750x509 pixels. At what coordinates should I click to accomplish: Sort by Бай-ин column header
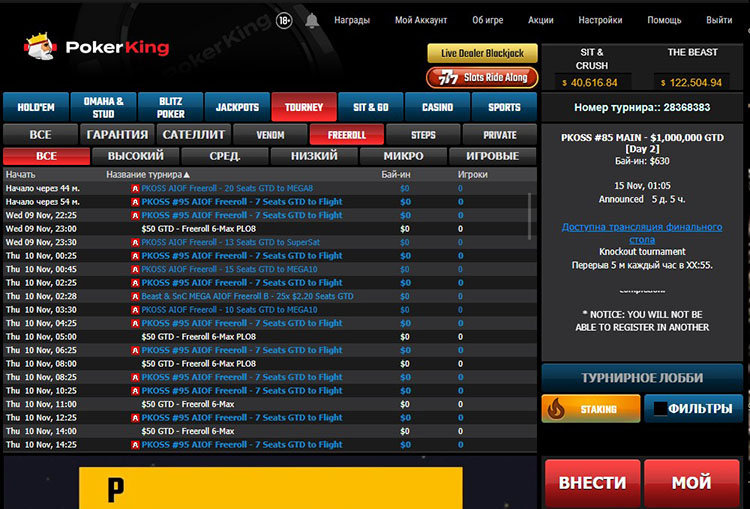point(396,175)
